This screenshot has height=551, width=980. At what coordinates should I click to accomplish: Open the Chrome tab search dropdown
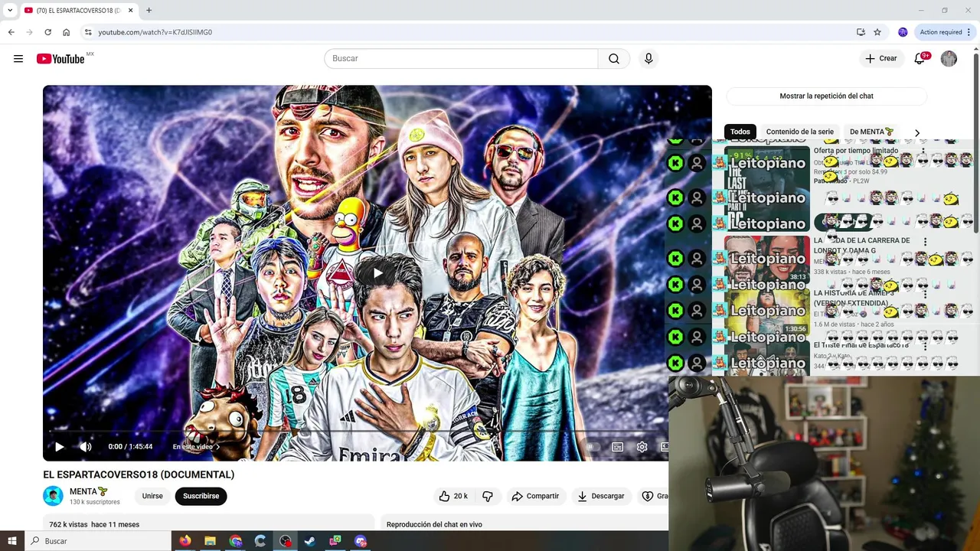click(x=10, y=11)
